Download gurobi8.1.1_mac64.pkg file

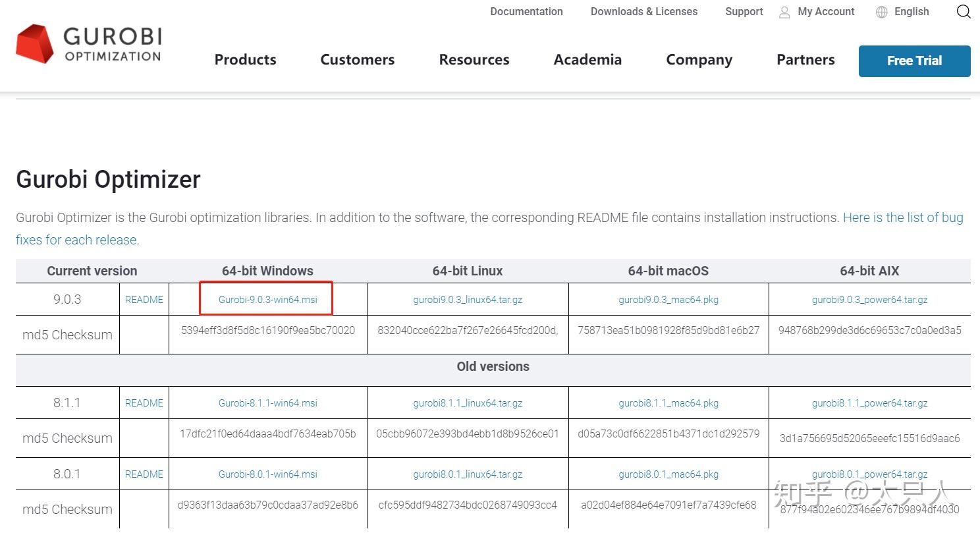(x=668, y=403)
